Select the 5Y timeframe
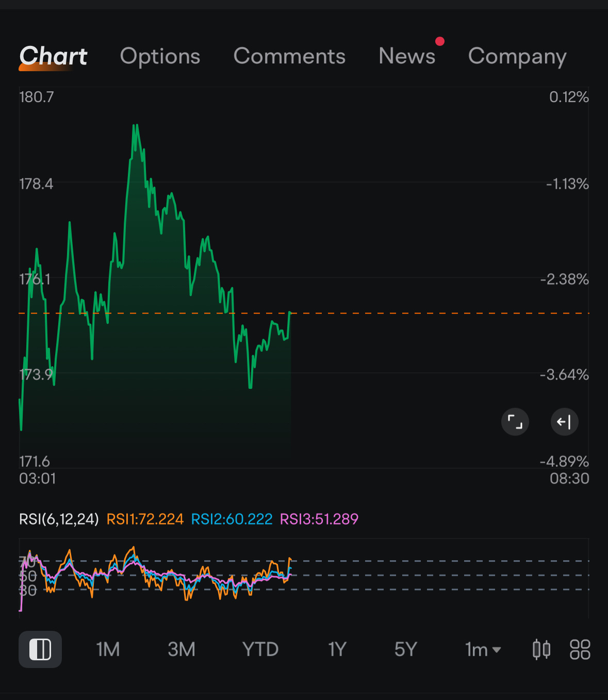This screenshot has width=608, height=700. point(405,649)
